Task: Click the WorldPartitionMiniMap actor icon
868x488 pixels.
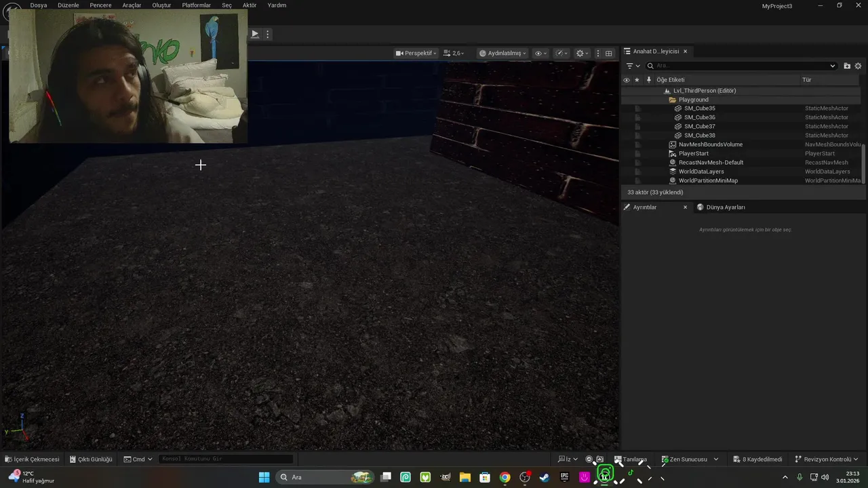Action: [x=673, y=181]
